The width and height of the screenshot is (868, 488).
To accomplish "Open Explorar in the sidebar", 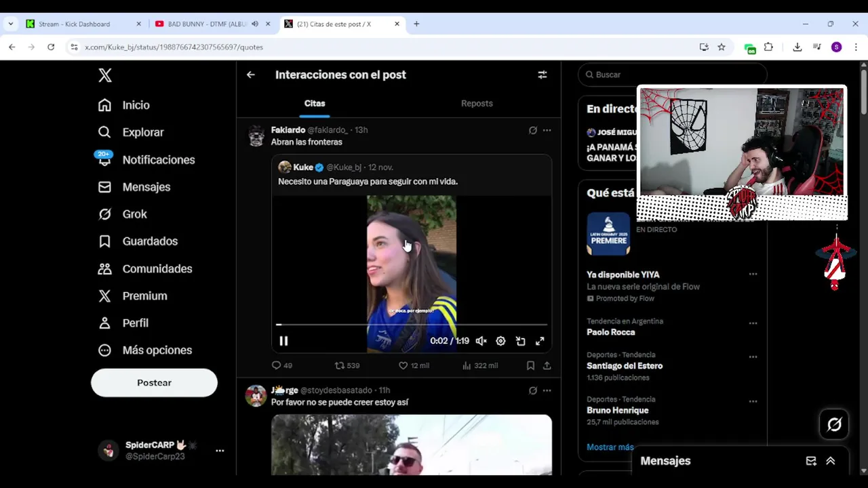I will (x=131, y=132).
